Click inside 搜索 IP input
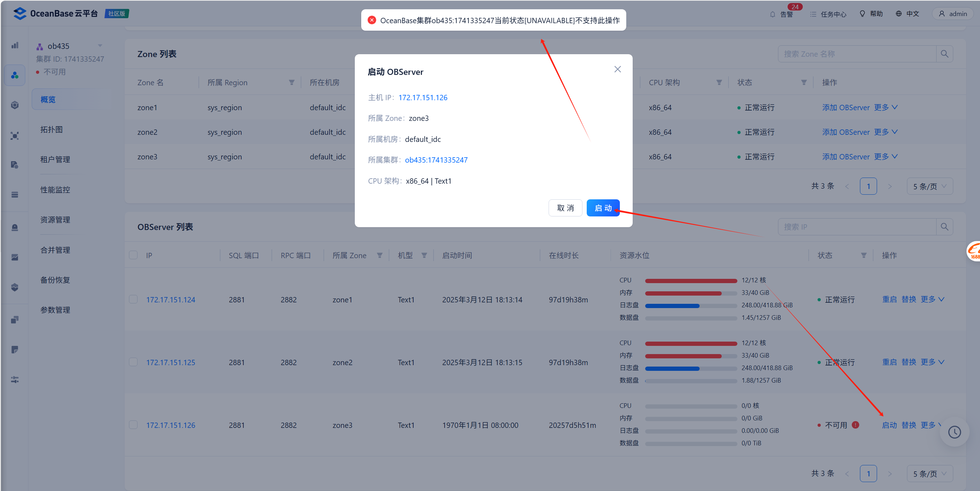 [857, 227]
